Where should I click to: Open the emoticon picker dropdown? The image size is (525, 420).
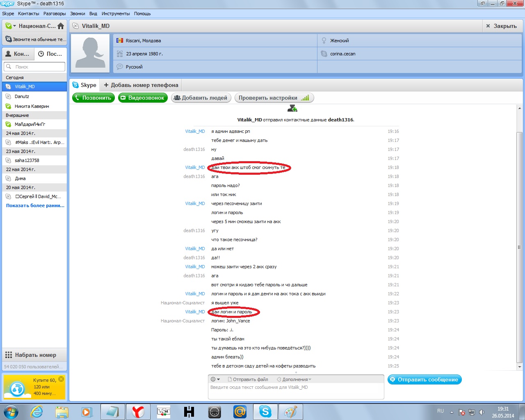pyautogui.click(x=215, y=379)
